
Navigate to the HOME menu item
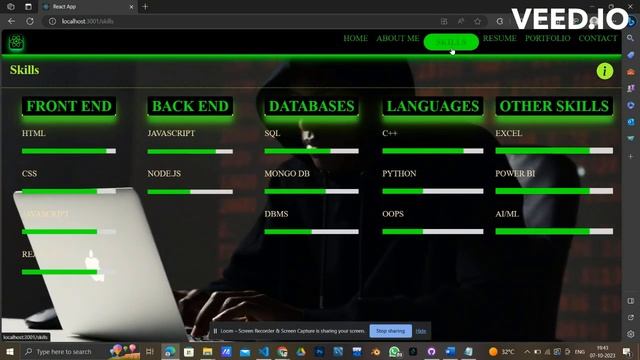[x=356, y=38]
